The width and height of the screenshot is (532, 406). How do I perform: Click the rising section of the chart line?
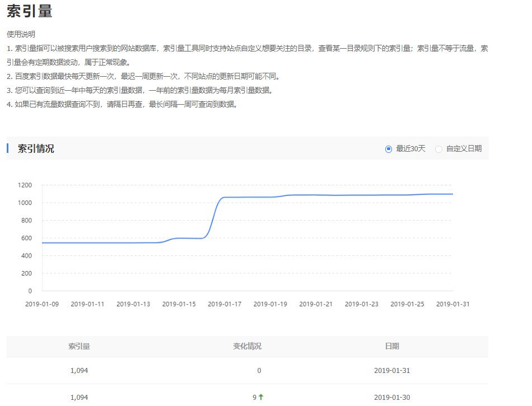click(x=213, y=218)
